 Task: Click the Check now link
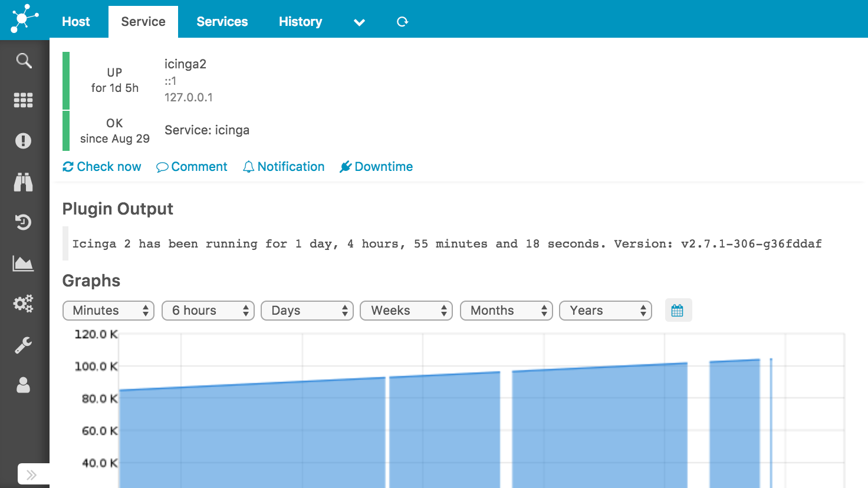point(101,167)
